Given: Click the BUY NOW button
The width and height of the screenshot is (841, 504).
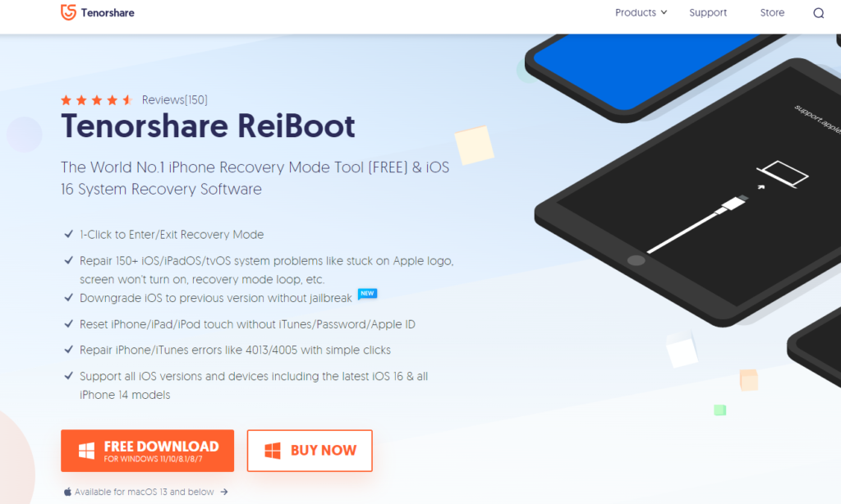Looking at the screenshot, I should pos(310,451).
